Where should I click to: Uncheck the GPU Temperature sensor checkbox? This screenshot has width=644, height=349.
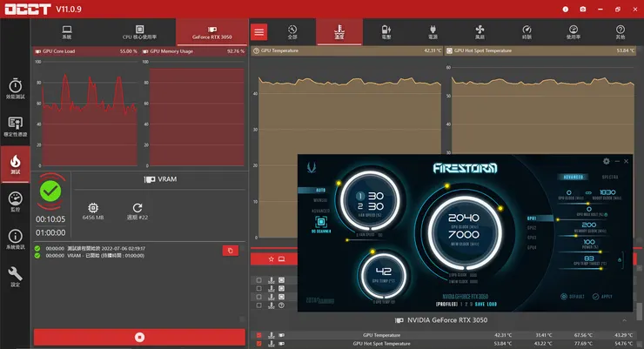258,335
